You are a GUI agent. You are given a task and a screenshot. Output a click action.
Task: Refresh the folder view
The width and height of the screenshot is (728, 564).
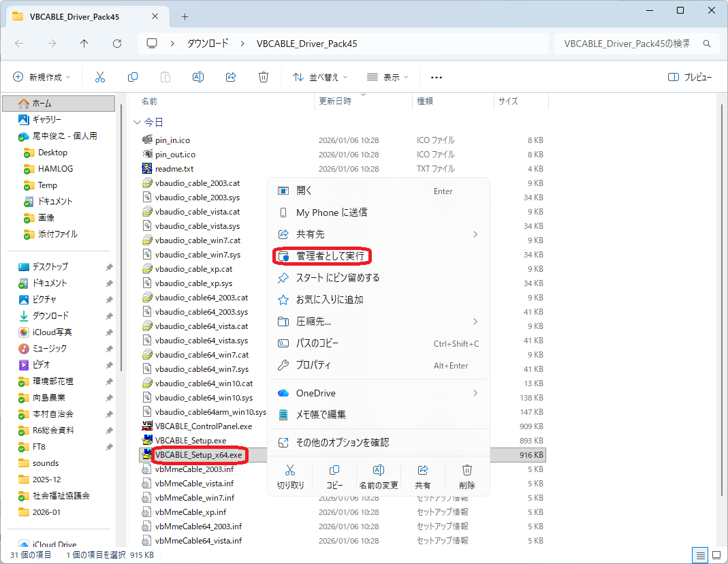[x=117, y=44]
